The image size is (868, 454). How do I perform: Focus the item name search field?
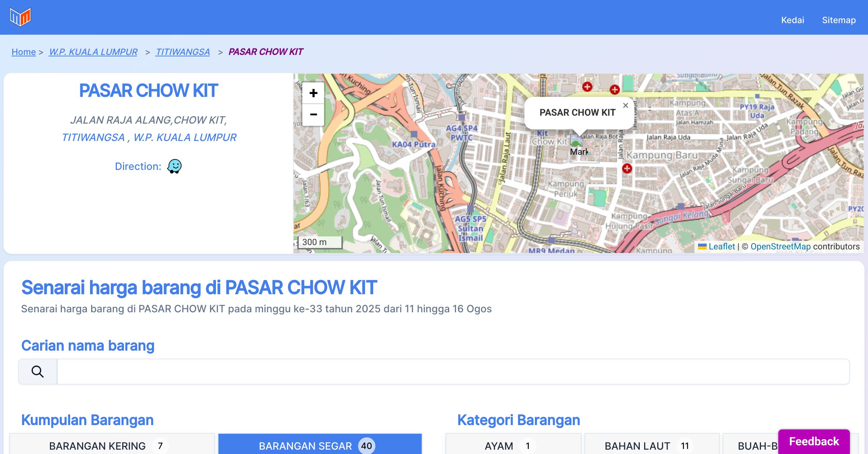tap(453, 372)
